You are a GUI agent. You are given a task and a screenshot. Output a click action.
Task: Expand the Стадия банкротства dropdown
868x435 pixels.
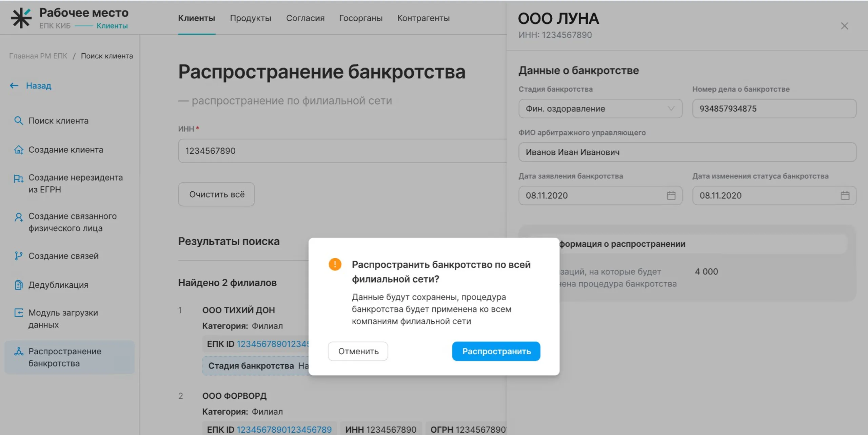coord(600,109)
